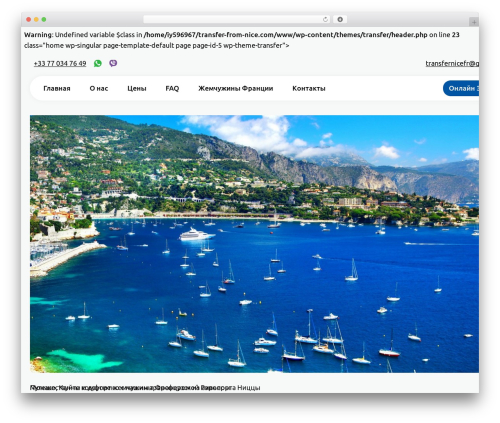Open О нас menu item
The width and height of the screenshot is (500, 423).
click(99, 88)
